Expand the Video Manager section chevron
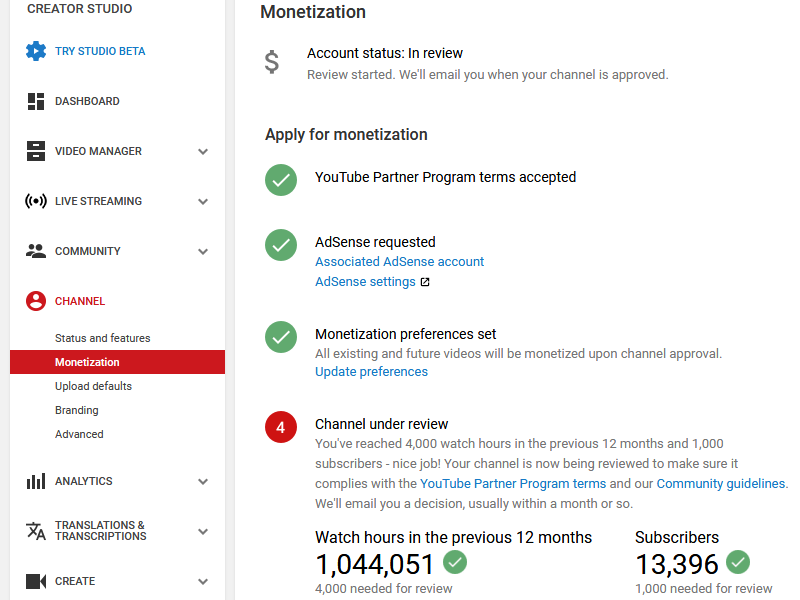 click(203, 152)
